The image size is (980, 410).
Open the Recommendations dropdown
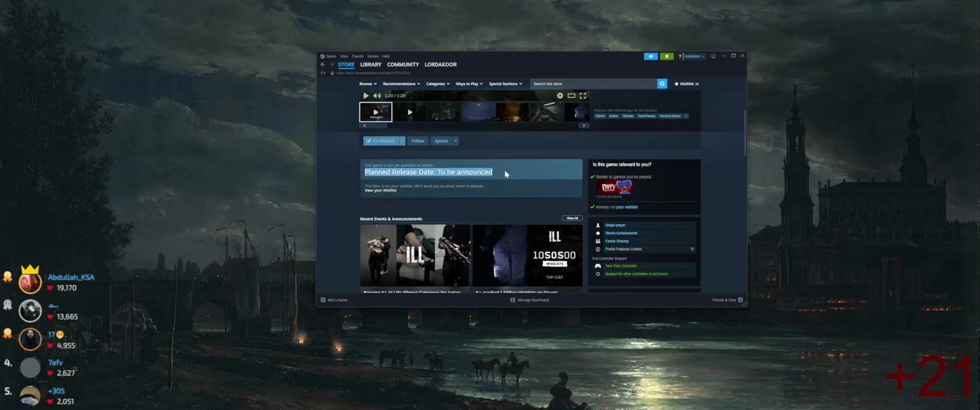pos(401,84)
